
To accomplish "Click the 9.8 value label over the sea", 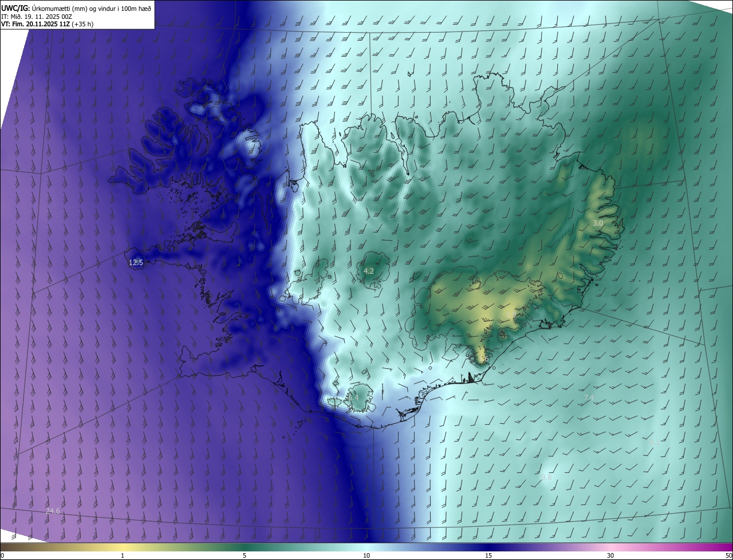I will pyautogui.click(x=546, y=477).
